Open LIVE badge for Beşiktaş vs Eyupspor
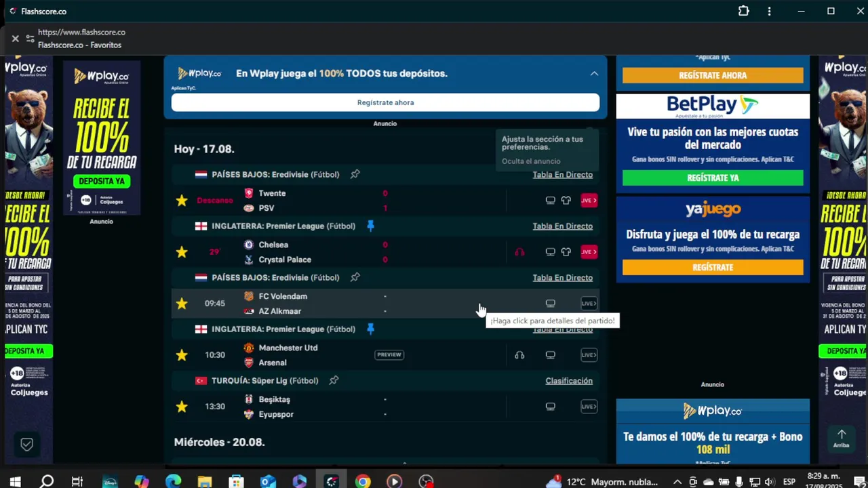The height and width of the screenshot is (488, 868). [589, 407]
